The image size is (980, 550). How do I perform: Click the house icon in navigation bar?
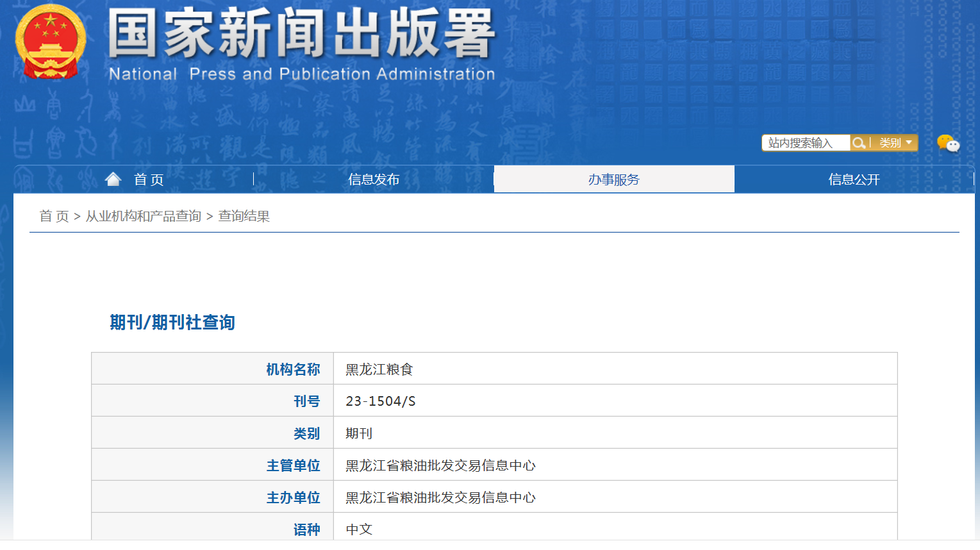[113, 179]
